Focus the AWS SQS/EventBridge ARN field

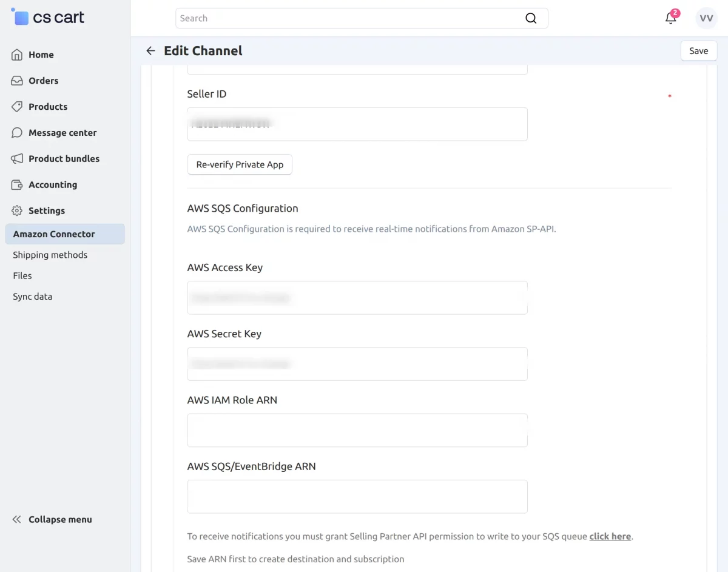tap(357, 497)
